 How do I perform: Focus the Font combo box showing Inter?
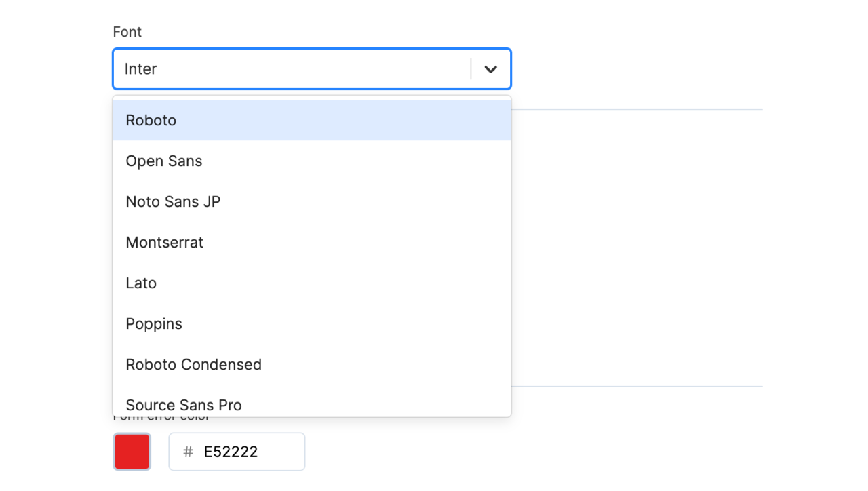click(x=292, y=69)
